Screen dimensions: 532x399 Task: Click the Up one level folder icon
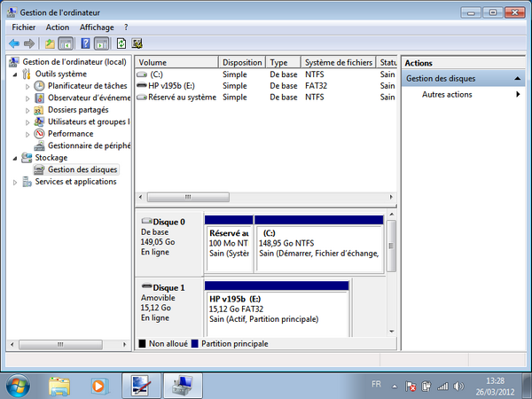pyautogui.click(x=50, y=43)
